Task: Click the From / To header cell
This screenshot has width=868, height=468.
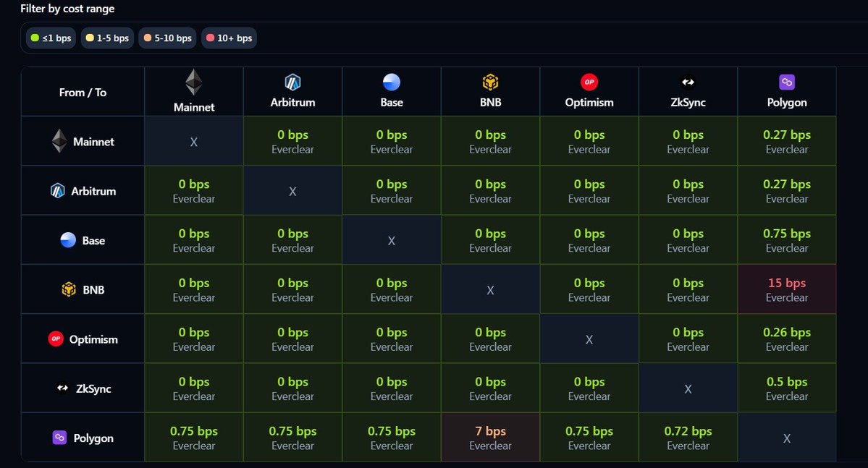Action: (x=83, y=92)
